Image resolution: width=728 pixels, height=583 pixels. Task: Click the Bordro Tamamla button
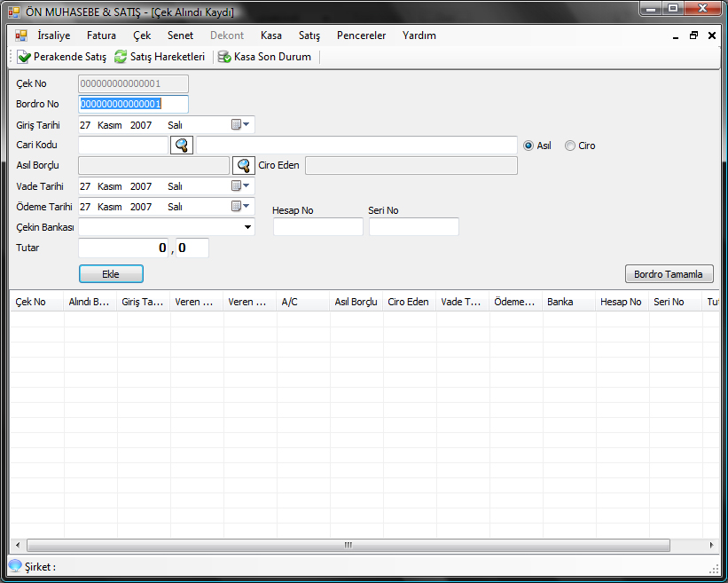coord(668,274)
